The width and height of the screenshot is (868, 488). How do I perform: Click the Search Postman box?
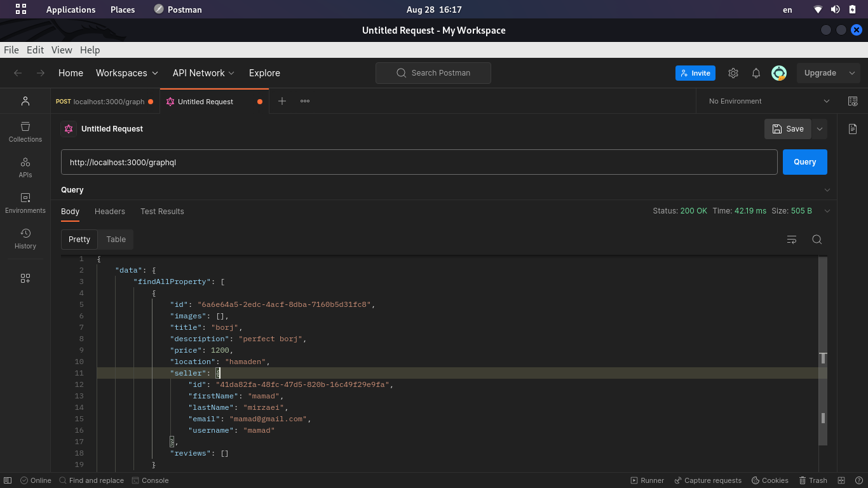433,73
